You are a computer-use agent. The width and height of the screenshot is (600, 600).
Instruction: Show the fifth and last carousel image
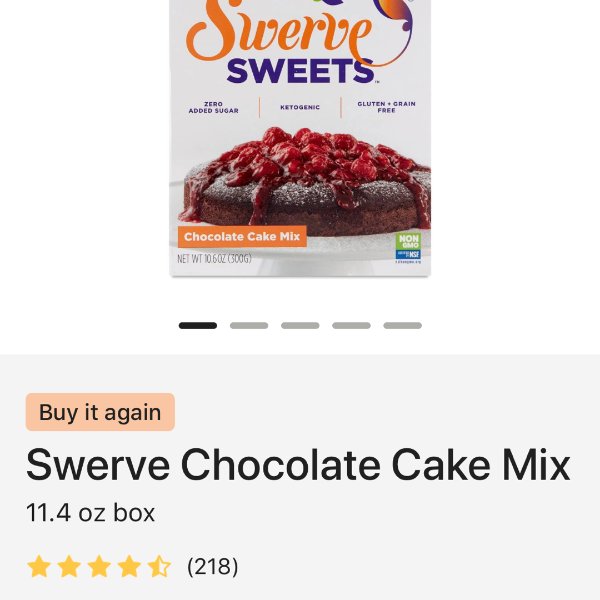[x=403, y=325]
